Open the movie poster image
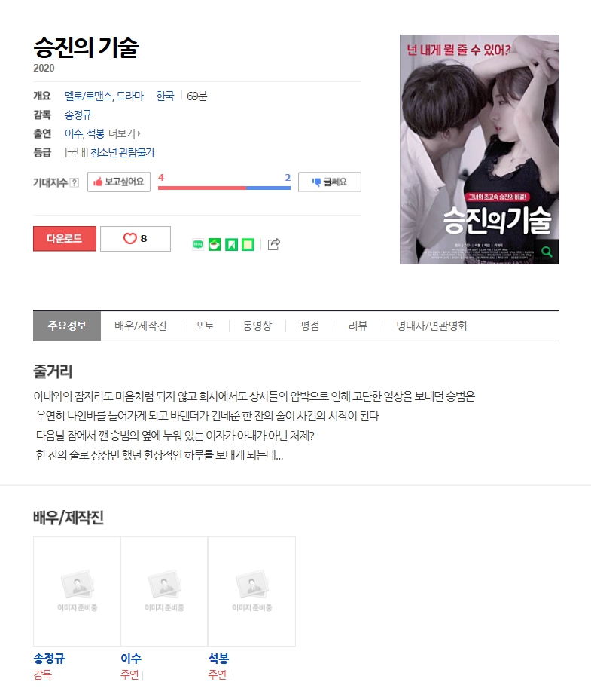 (x=480, y=149)
